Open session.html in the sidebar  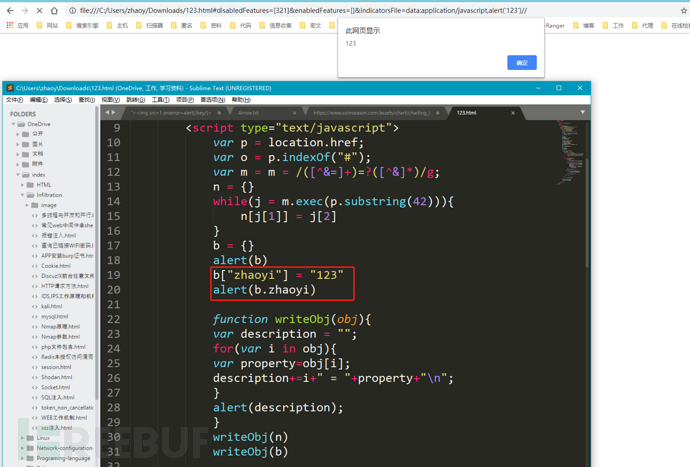56,367
